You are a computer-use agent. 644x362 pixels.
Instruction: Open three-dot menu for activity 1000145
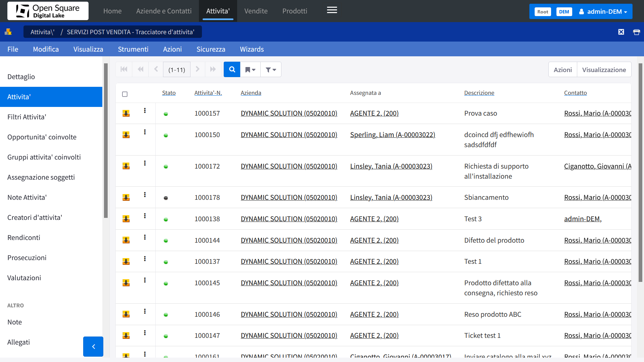tap(145, 280)
